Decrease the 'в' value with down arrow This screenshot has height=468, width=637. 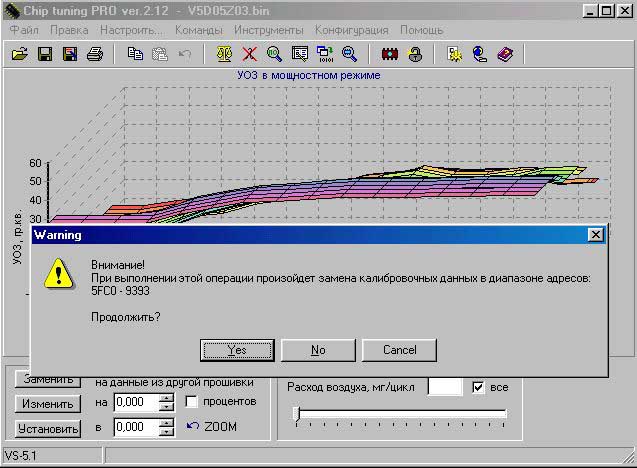pos(166,432)
